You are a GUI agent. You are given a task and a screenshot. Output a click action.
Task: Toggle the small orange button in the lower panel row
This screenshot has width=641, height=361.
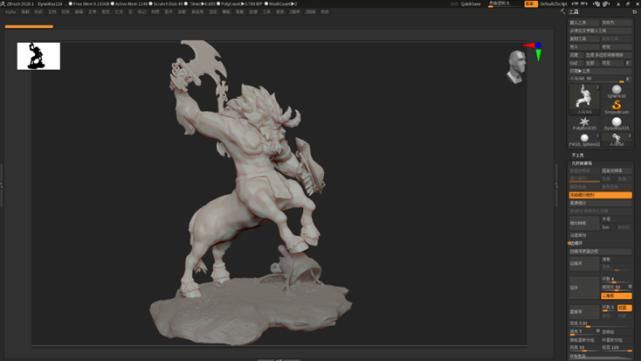click(x=624, y=307)
